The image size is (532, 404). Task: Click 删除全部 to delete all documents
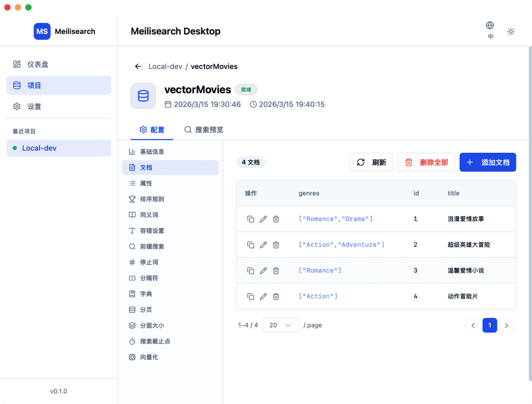pyautogui.click(x=426, y=162)
